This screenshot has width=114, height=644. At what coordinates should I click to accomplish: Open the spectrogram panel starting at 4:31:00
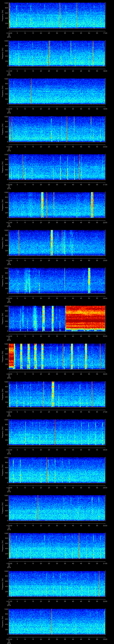(x=57, y=584)
